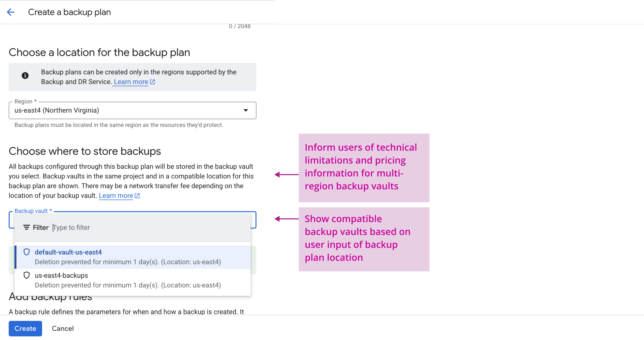Screen dimensions: 644x340
Task: Click the Region field dropdown caret
Action: 246,110
